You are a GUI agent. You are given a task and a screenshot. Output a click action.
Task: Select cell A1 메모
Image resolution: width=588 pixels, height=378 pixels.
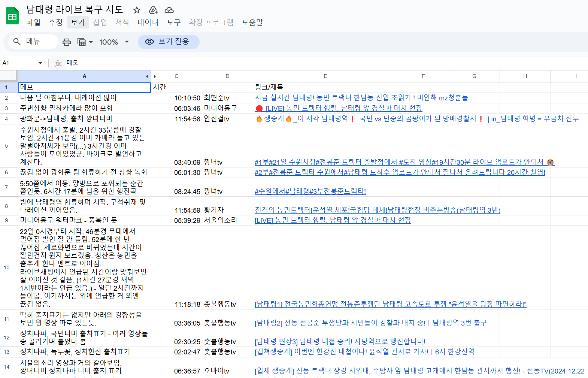coord(85,87)
